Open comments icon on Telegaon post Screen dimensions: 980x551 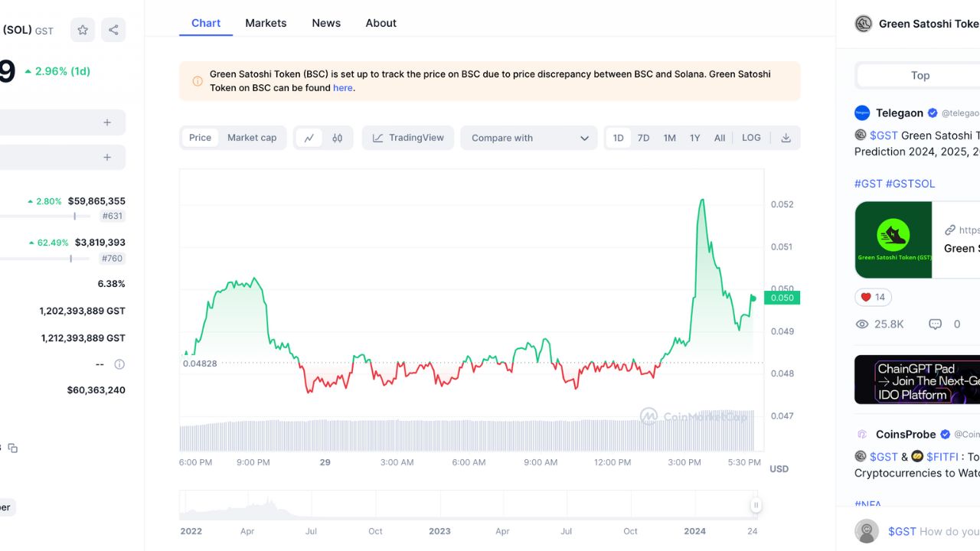[x=935, y=324]
